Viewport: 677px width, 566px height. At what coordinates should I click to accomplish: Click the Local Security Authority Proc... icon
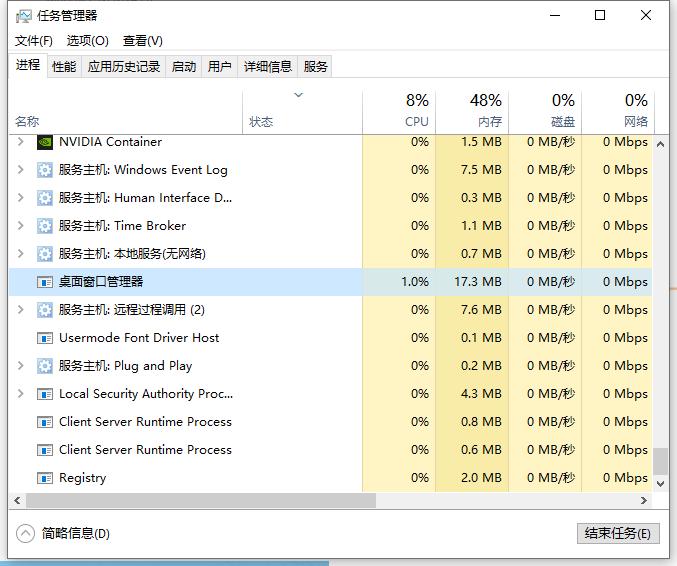point(44,394)
